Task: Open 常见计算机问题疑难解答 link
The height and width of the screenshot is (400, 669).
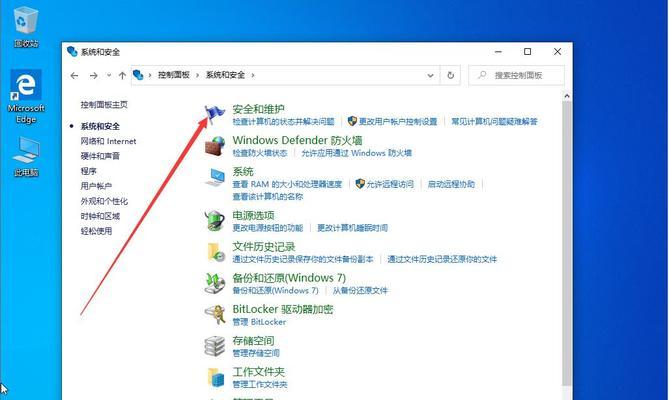Action: (494, 122)
